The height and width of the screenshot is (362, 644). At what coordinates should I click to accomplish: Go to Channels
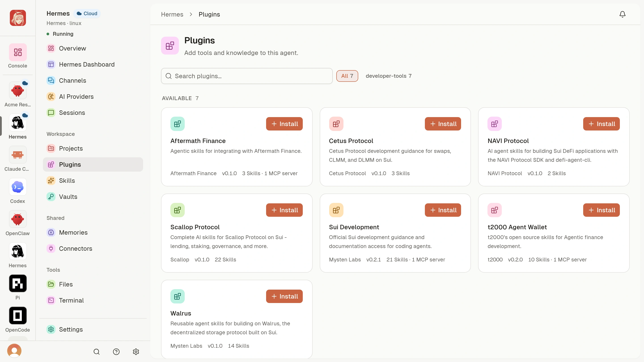(x=93, y=80)
